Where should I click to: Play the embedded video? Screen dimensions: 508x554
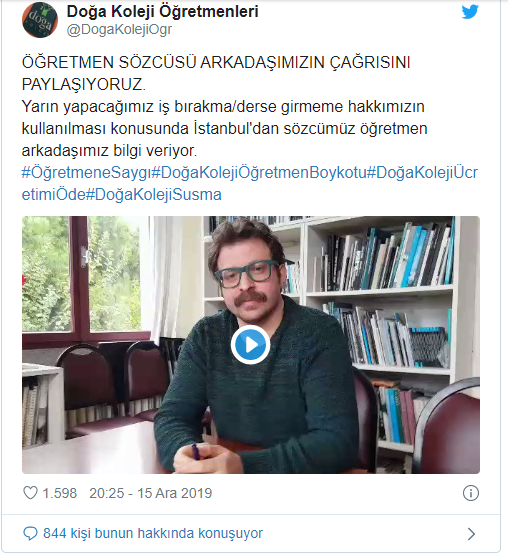[250, 345]
